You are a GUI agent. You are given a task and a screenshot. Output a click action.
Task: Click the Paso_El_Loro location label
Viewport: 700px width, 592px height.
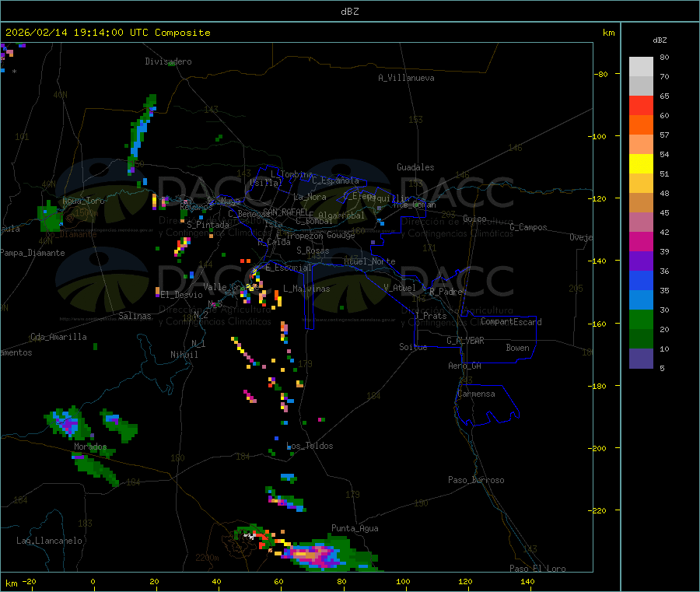tap(538, 569)
